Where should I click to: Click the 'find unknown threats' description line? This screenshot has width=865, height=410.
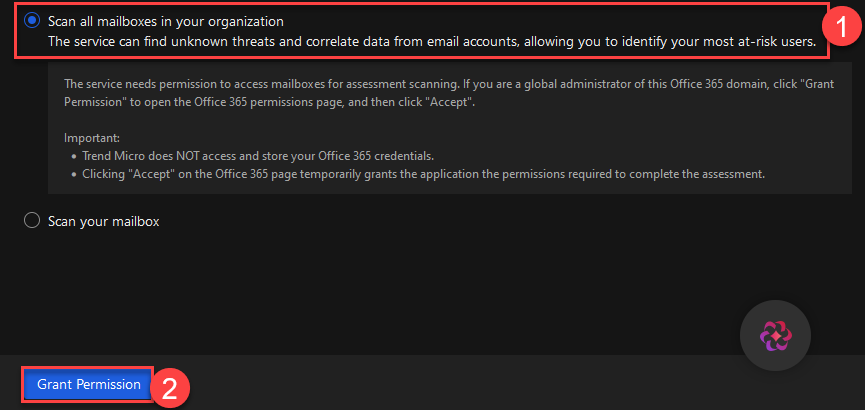pos(432,42)
